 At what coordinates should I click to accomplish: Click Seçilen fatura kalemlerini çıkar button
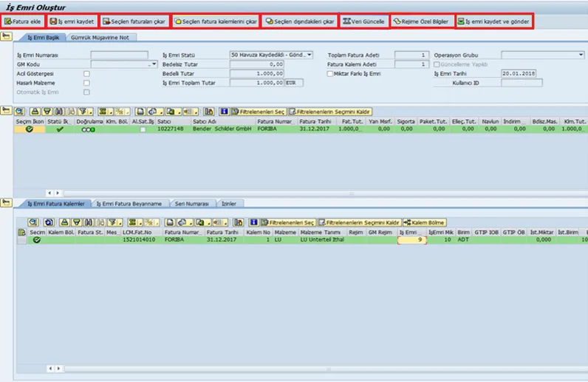pos(216,21)
